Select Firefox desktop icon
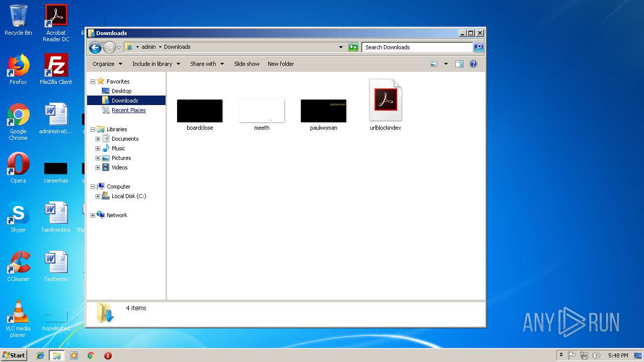The width and height of the screenshot is (644, 362). [18, 69]
